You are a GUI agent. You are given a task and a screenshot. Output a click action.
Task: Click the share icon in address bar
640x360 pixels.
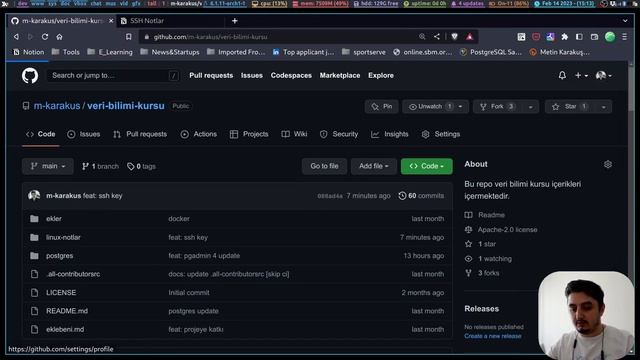click(437, 37)
